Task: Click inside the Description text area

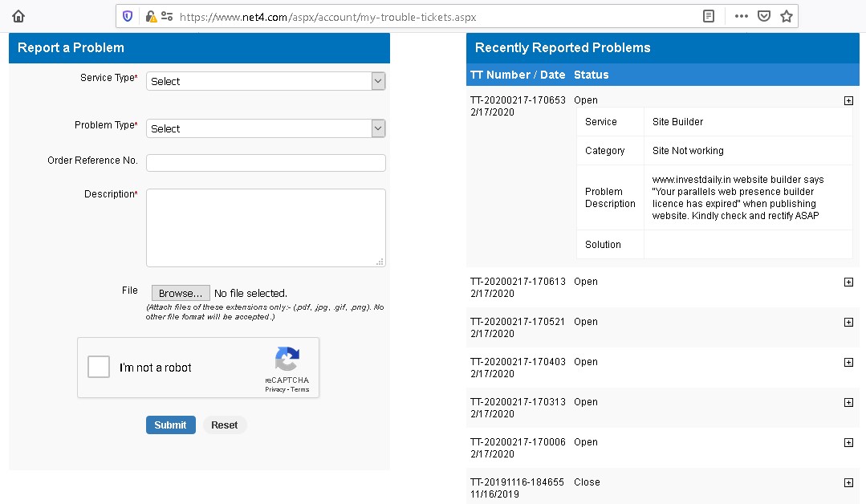Action: pyautogui.click(x=266, y=227)
